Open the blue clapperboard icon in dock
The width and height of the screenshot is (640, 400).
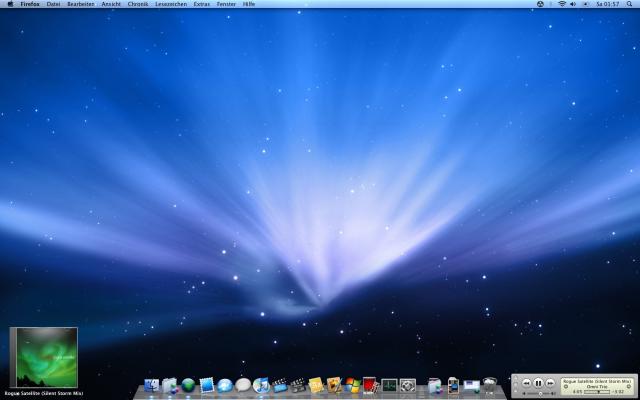280,385
